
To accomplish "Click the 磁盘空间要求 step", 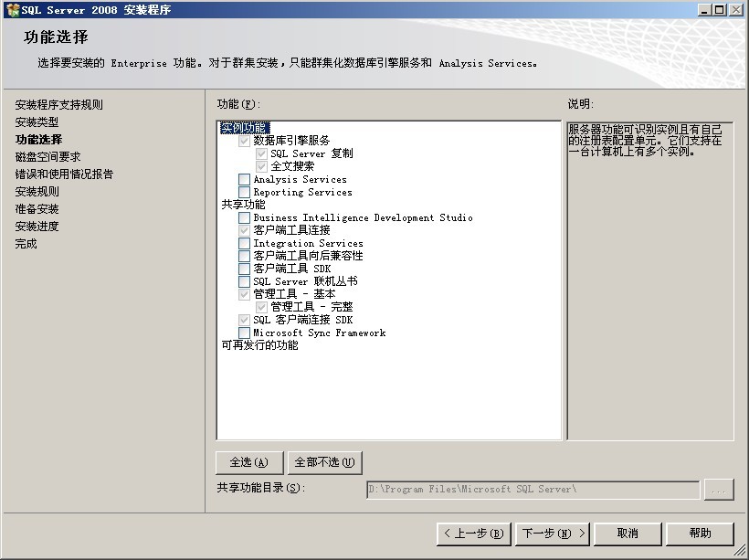I will pos(47,157).
